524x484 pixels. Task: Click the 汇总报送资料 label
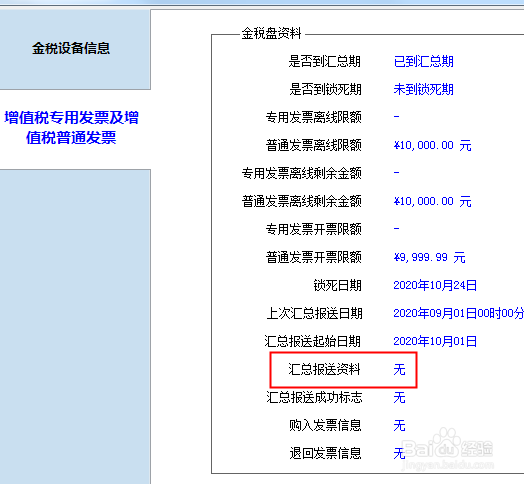(324, 370)
